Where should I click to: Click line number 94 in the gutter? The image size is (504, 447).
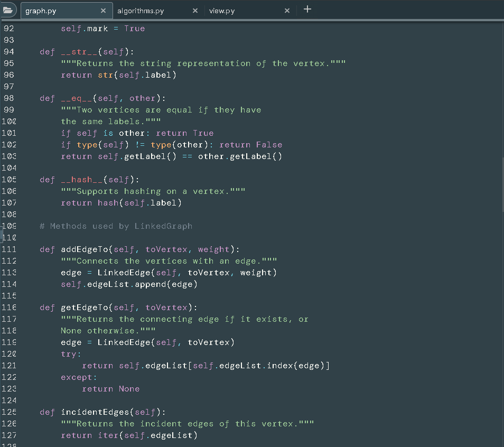tap(8, 51)
